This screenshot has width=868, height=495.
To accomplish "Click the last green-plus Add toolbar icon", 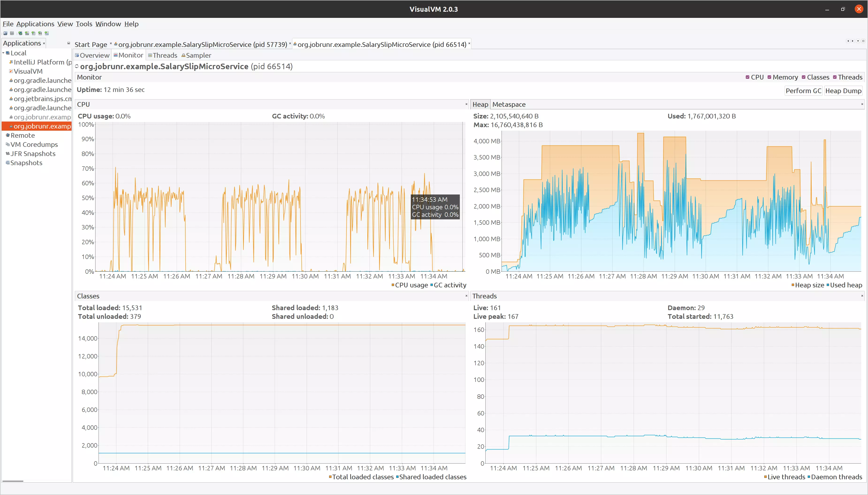I will pos(47,33).
